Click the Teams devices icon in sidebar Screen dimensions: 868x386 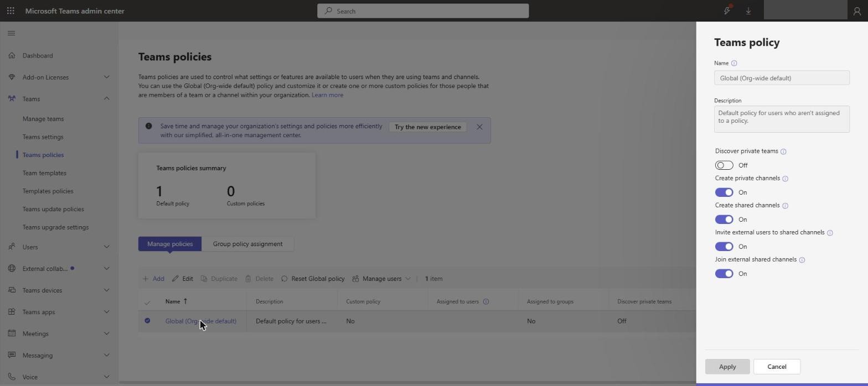[x=12, y=290]
